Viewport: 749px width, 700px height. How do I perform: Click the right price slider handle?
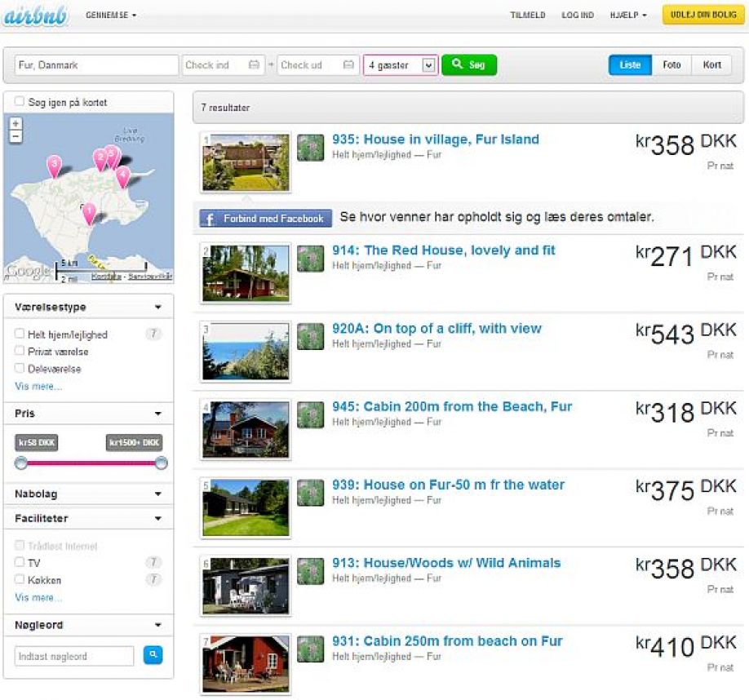(162, 463)
